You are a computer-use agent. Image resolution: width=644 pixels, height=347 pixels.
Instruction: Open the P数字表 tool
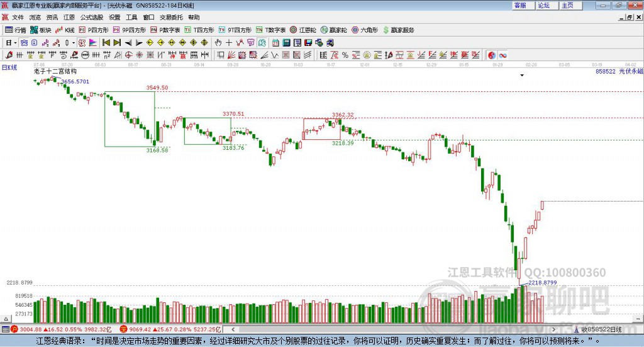[x=165, y=30]
